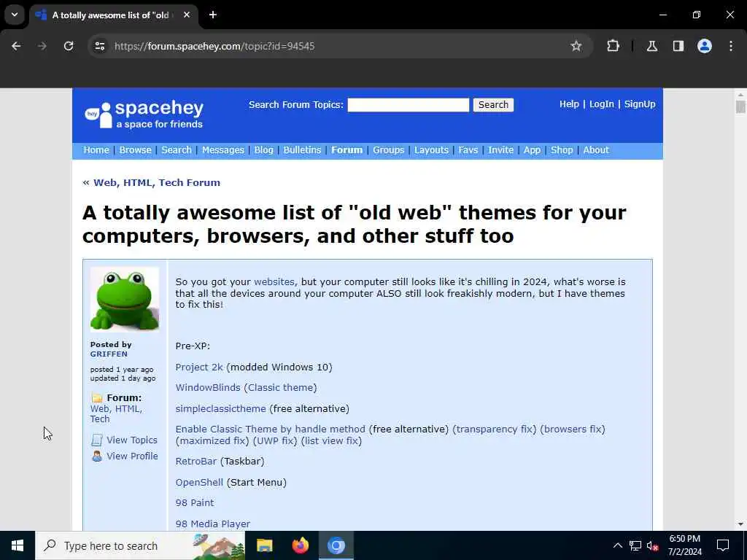
Task: Click the browser back arrow
Action: click(16, 46)
